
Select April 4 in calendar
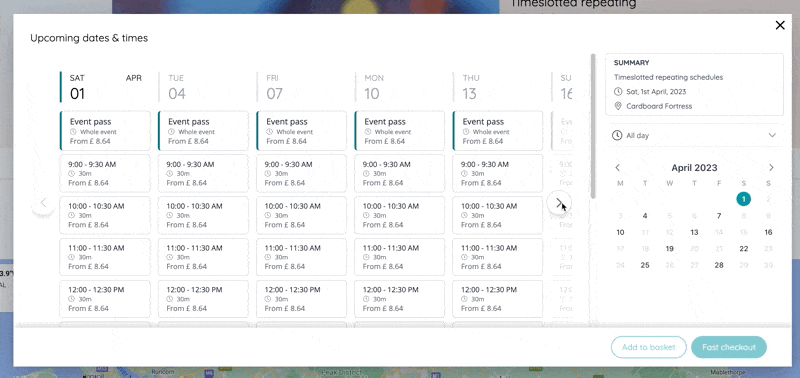645,216
